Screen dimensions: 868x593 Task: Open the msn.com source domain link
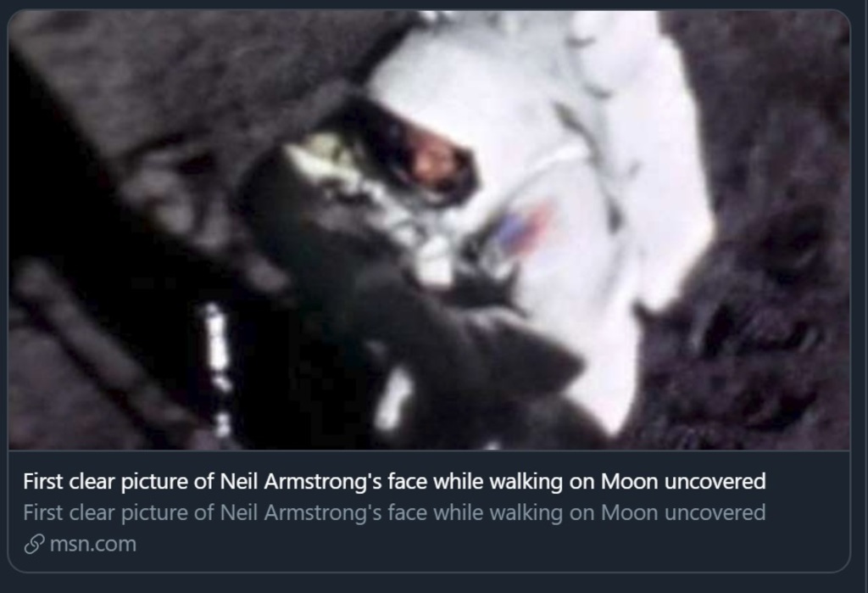tap(92, 545)
